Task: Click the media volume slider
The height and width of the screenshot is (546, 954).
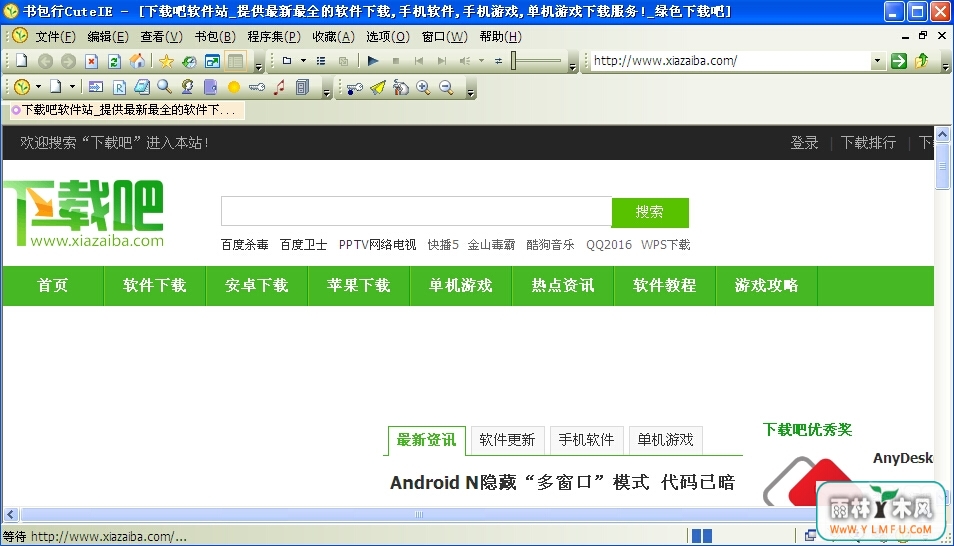Action: (537, 61)
